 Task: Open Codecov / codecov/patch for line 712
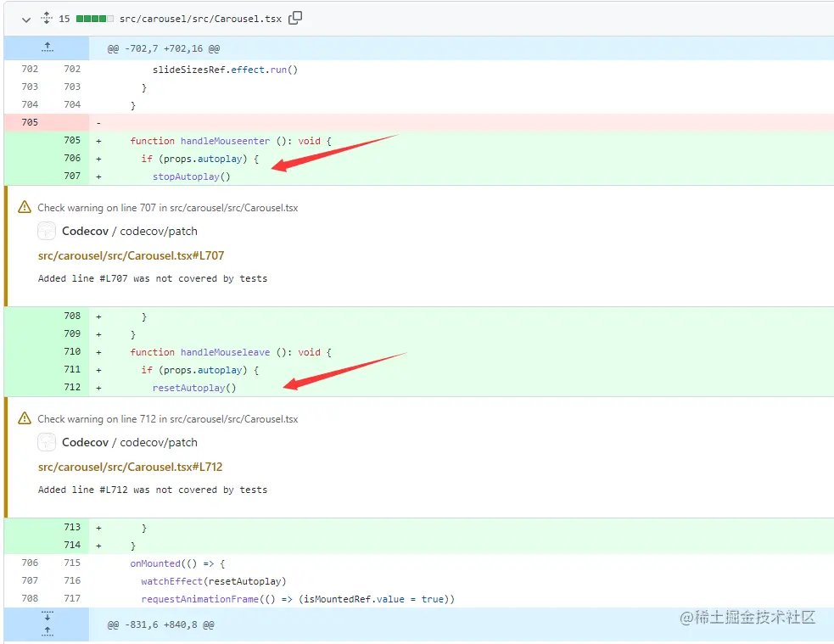[x=130, y=442]
